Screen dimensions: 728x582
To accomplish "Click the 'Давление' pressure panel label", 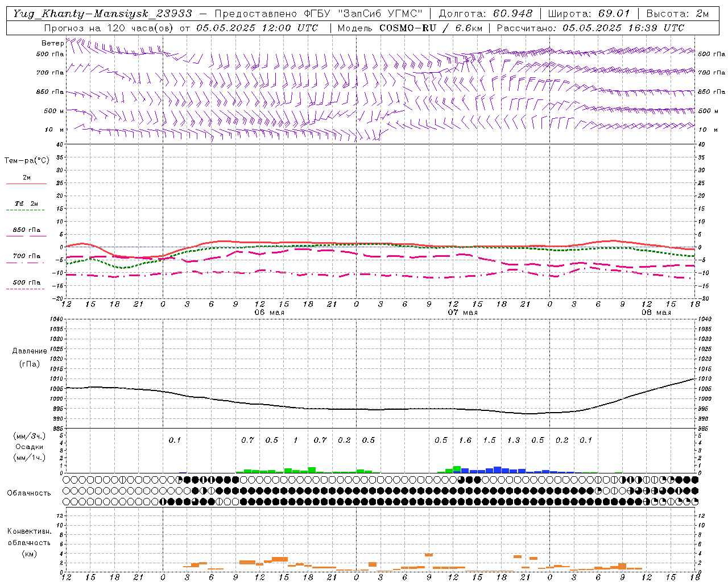I will (30, 351).
